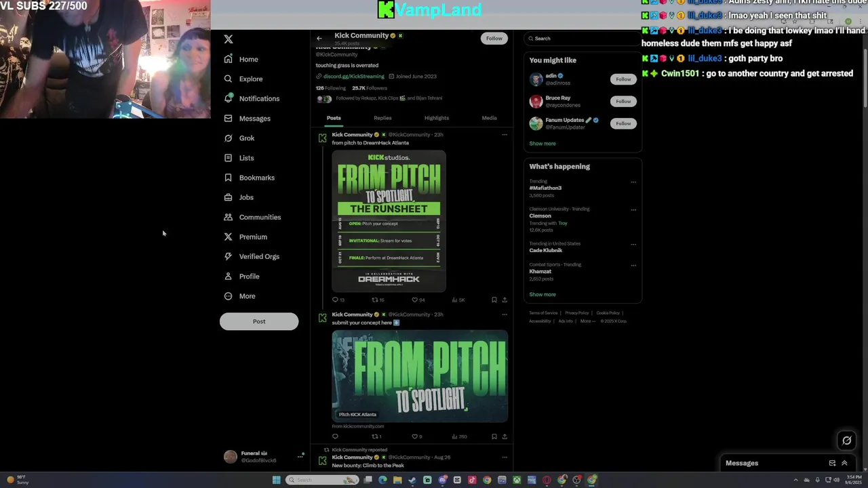868x488 pixels.
Task: Open Lists in the X sidebar
Action: click(x=239, y=158)
